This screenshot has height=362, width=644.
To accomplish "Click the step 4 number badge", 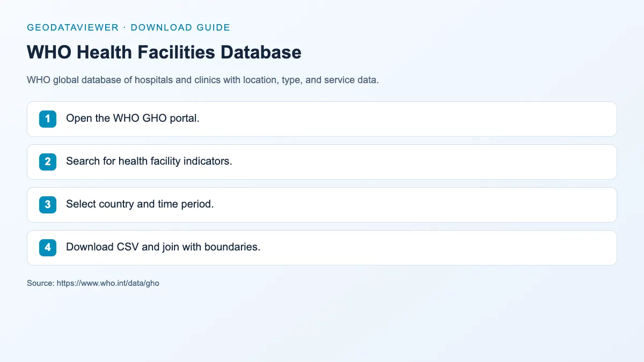I will (48, 248).
